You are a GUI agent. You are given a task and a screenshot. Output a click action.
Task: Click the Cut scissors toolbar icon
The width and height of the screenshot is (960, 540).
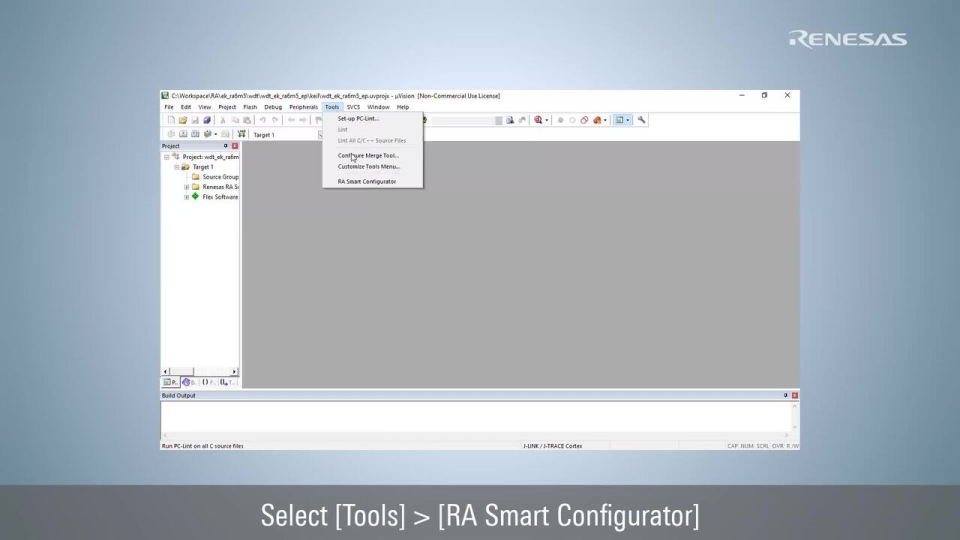coord(223,120)
